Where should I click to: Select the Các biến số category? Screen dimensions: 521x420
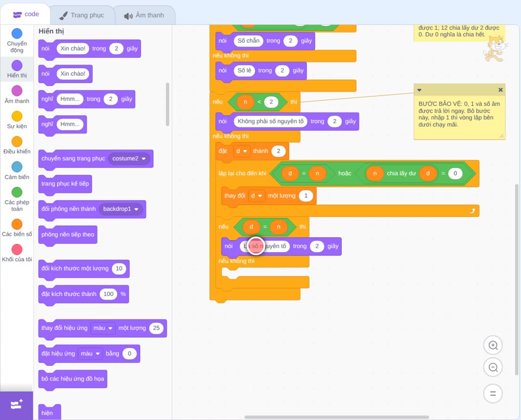coord(17,228)
